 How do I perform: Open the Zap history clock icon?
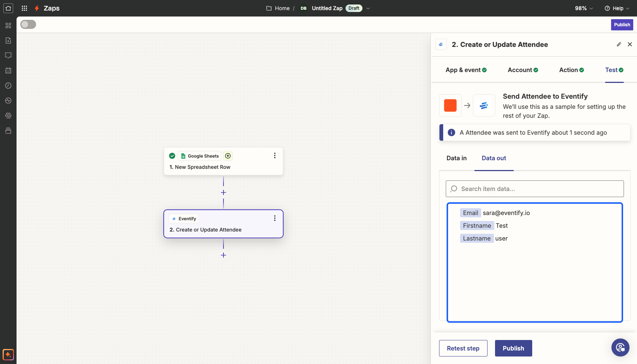(8, 86)
